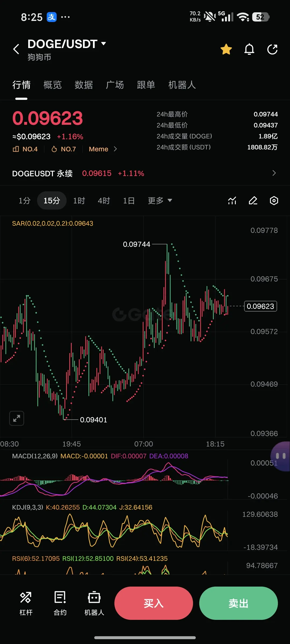Tap the 24h成交额 value 1808.82万
The height and width of the screenshot is (644, 290).
262,147
